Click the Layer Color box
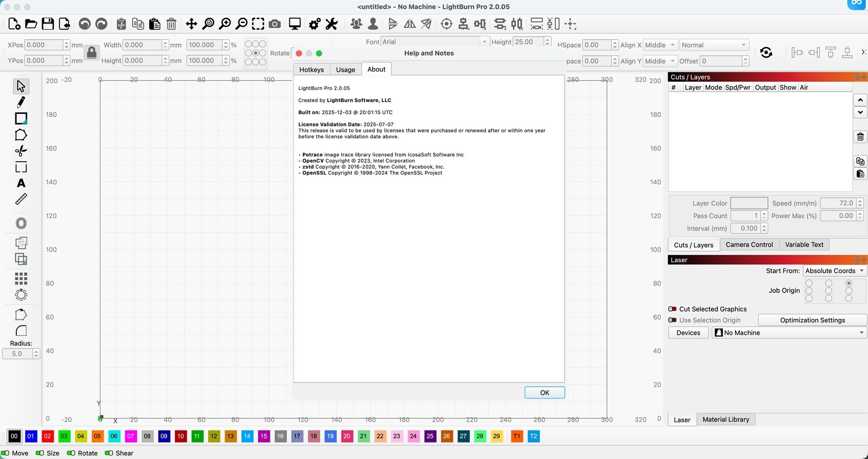Viewport: 868px width, 459px height. click(749, 203)
